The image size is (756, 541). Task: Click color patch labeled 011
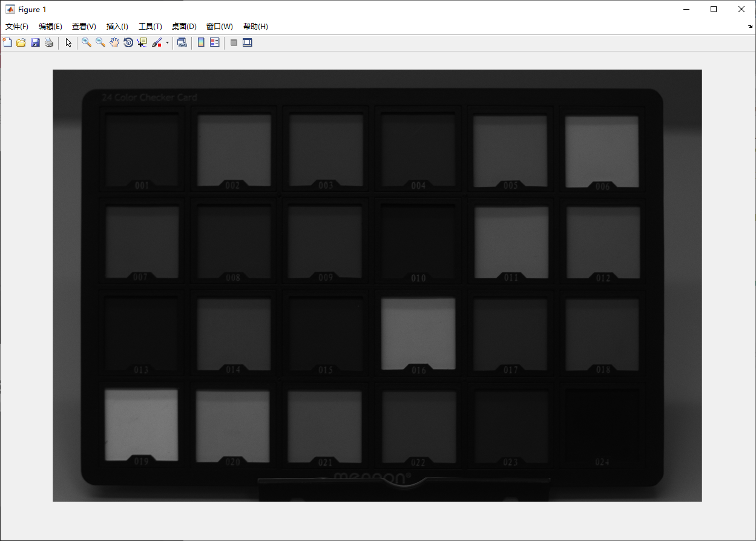tap(511, 242)
